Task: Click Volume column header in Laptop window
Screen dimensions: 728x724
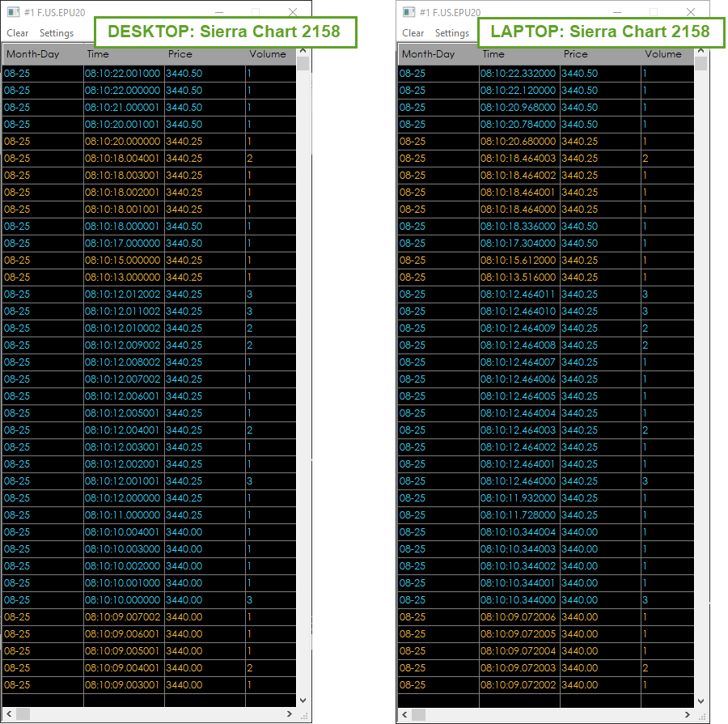Action: 667,54
